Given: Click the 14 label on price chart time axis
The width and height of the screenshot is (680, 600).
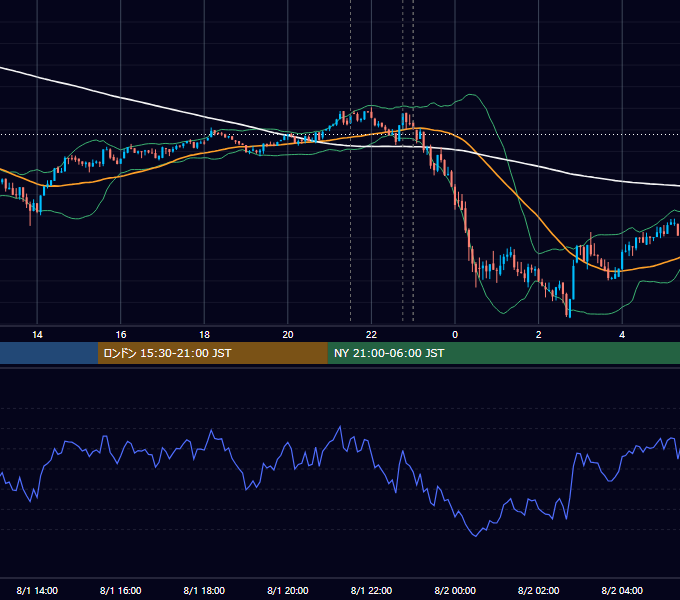Looking at the screenshot, I should pos(37,335).
